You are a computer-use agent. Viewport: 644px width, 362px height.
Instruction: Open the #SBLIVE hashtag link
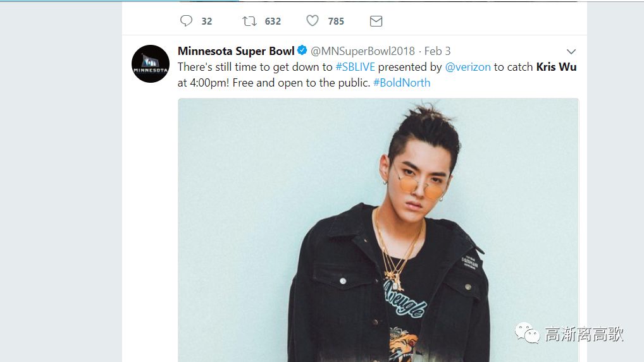click(x=356, y=67)
